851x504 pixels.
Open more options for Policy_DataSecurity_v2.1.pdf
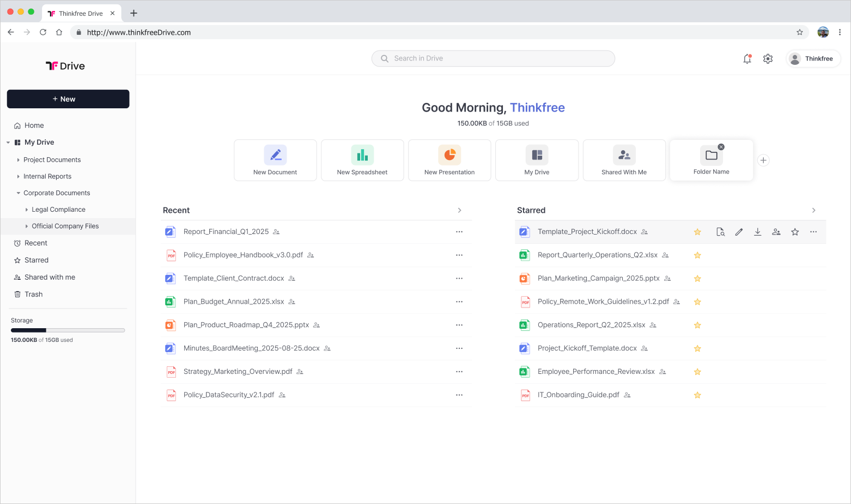(x=459, y=395)
